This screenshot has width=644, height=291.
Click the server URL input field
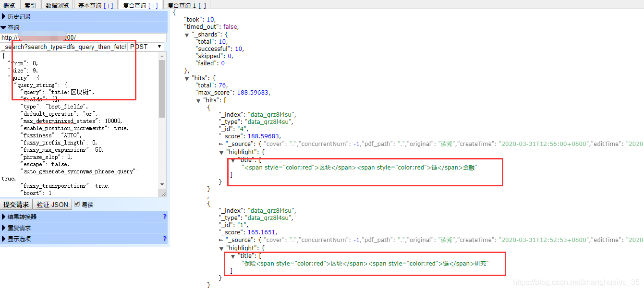[84, 37]
